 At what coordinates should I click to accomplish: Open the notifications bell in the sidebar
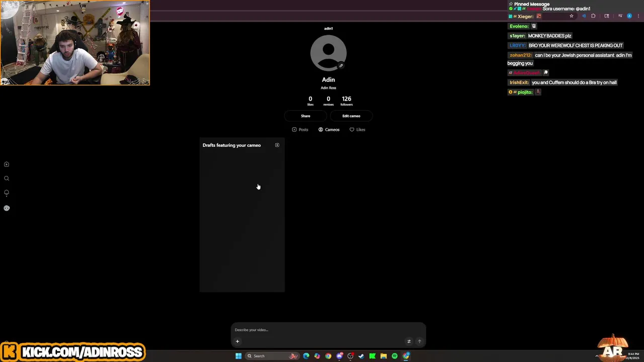(7, 193)
